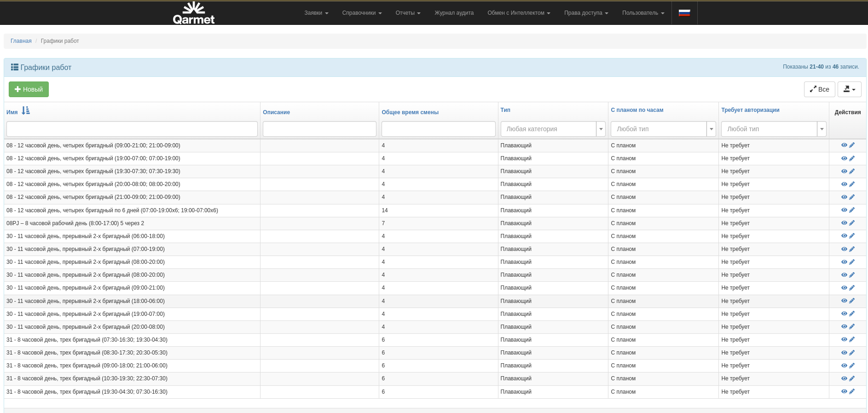
Task: Click the Qarmet logo in header
Action: [193, 13]
